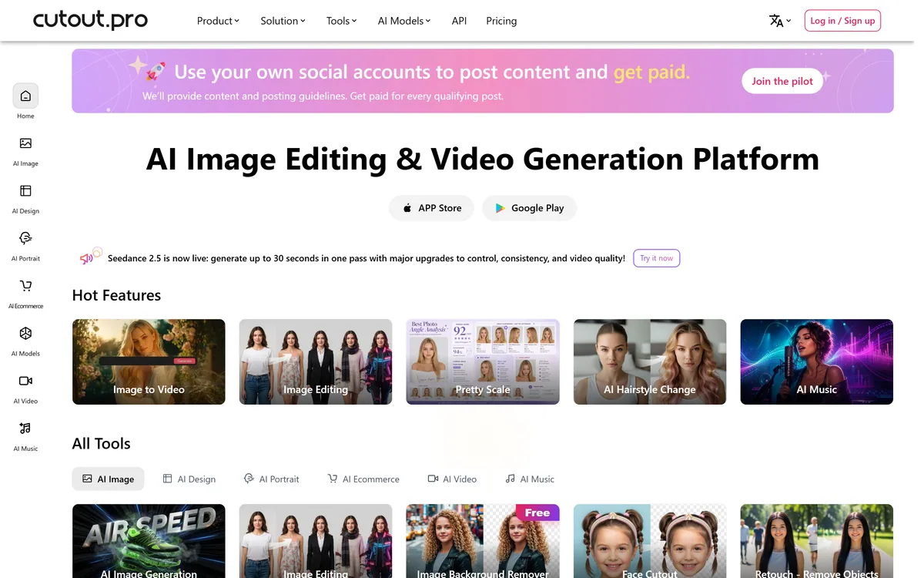
Task: Switch to the AI Music tools tab
Action: [530, 479]
